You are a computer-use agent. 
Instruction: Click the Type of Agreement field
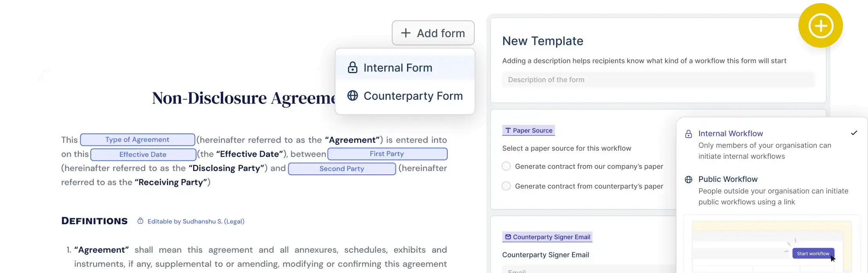[x=137, y=140]
